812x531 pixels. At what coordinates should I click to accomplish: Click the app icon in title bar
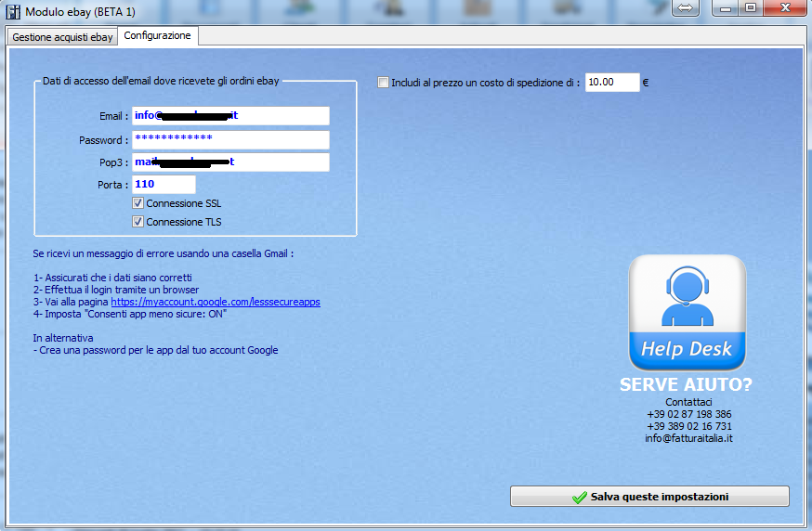[13, 12]
